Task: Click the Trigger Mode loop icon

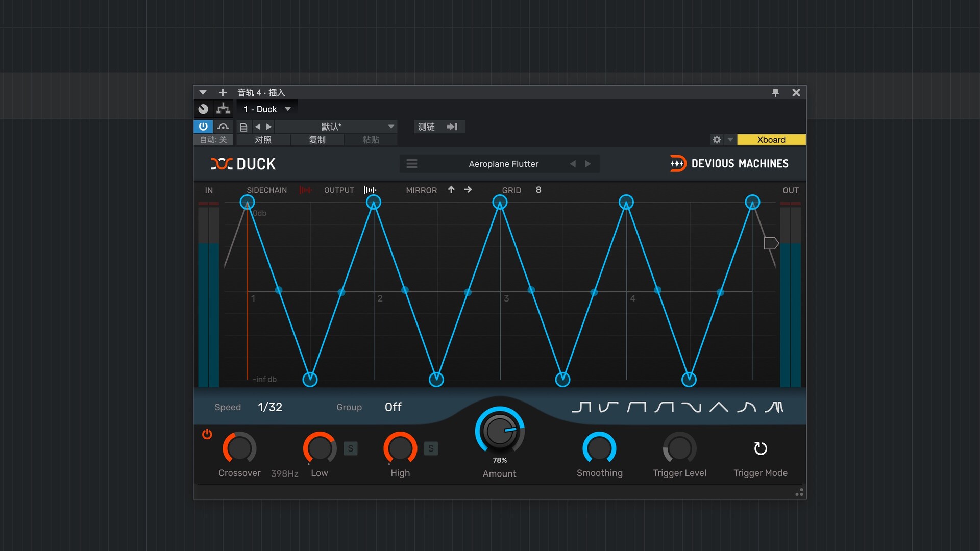Action: click(761, 448)
